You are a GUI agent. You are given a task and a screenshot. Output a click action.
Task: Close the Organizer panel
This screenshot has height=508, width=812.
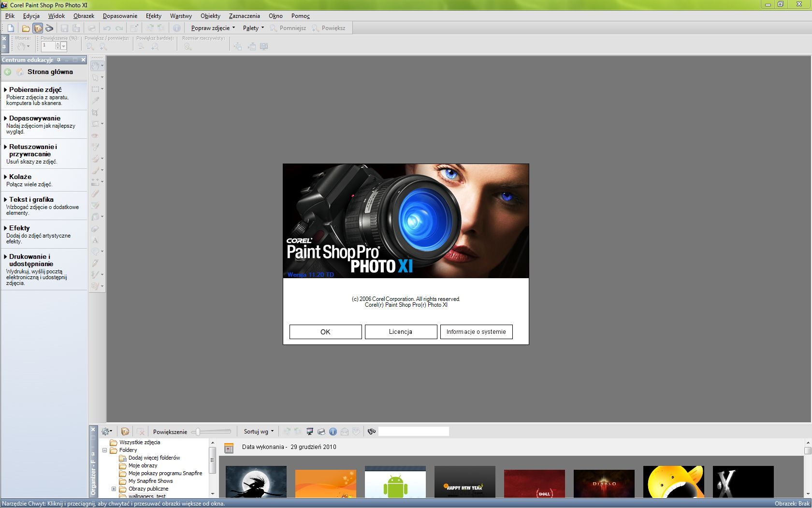pos(93,429)
